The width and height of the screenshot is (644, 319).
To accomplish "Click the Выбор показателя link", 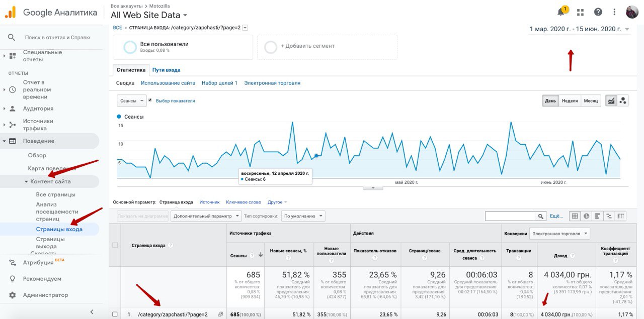I will click(x=175, y=101).
